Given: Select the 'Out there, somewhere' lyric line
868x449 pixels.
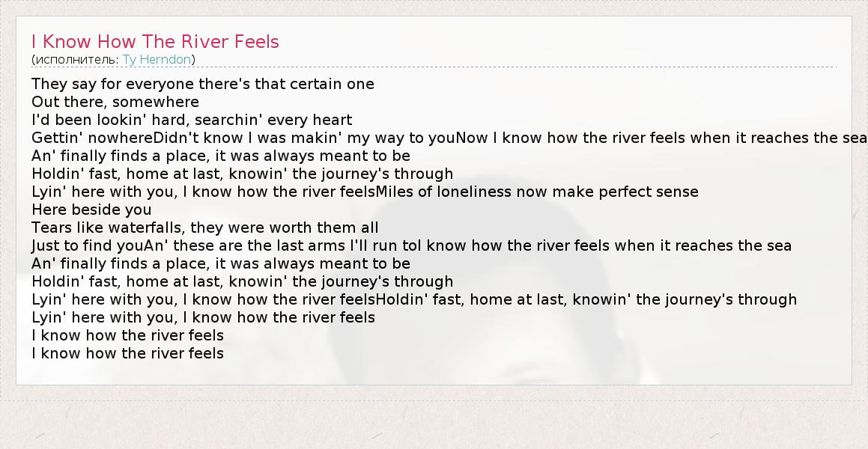Looking at the screenshot, I should (x=115, y=102).
